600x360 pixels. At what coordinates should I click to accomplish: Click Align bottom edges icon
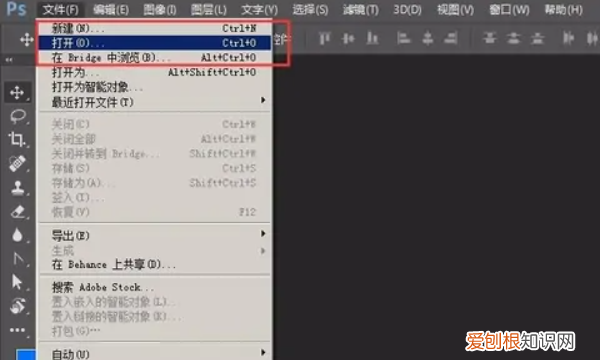pos(372,38)
